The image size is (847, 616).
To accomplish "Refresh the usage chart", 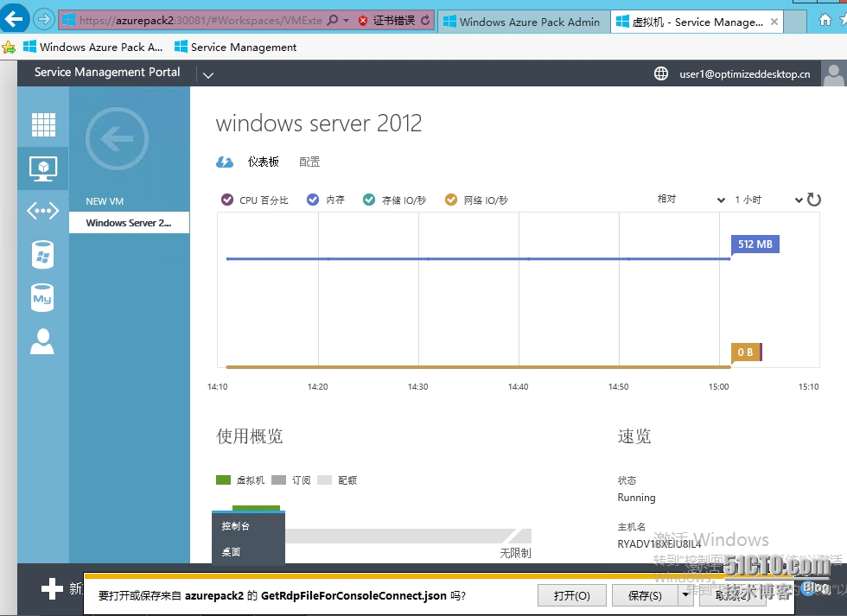I will pyautogui.click(x=814, y=200).
